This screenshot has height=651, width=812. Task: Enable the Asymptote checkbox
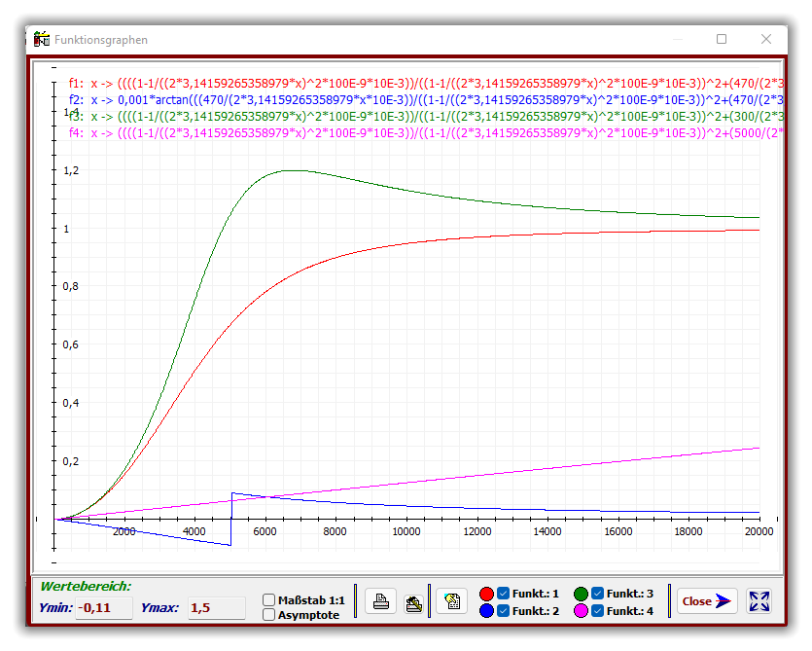(269, 615)
